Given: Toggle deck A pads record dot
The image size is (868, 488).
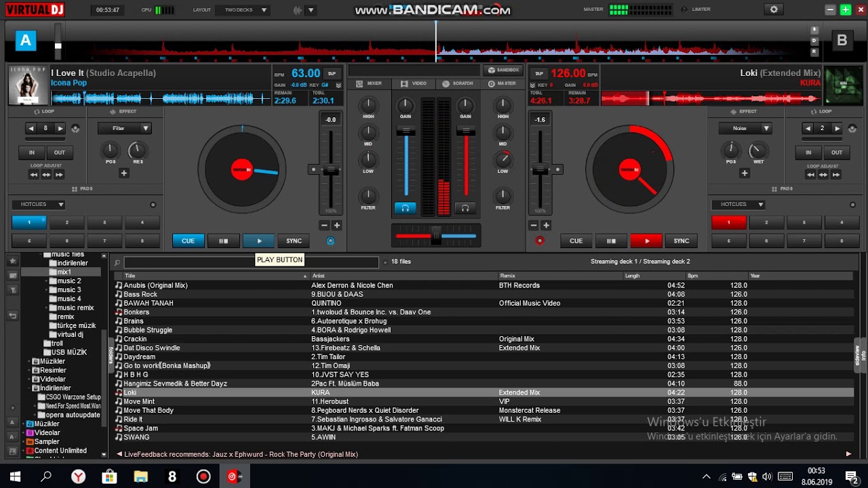Looking at the screenshot, I should (x=153, y=205).
